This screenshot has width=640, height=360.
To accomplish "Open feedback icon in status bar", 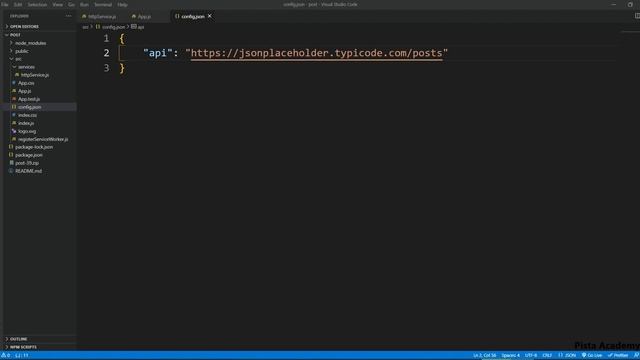I will click(636, 356).
